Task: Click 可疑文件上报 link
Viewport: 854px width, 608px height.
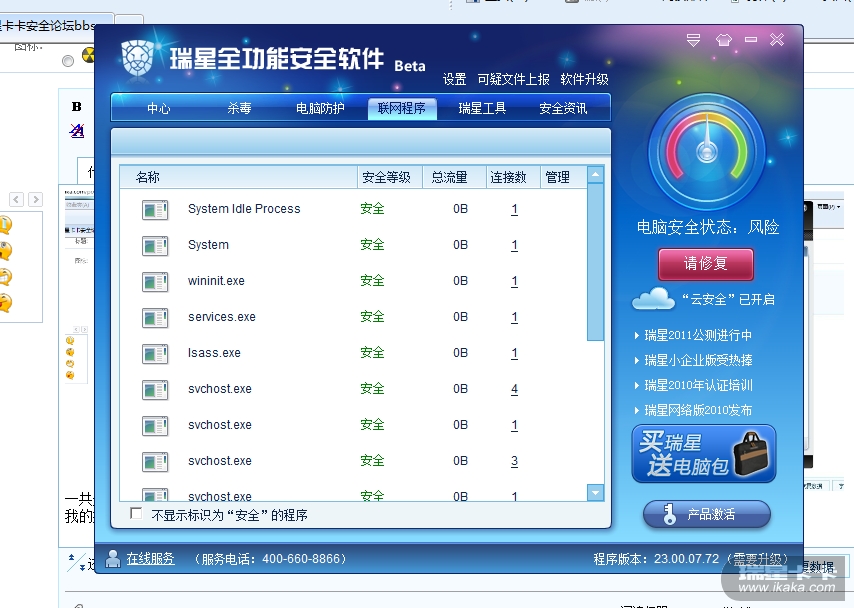Action: pyautogui.click(x=513, y=80)
